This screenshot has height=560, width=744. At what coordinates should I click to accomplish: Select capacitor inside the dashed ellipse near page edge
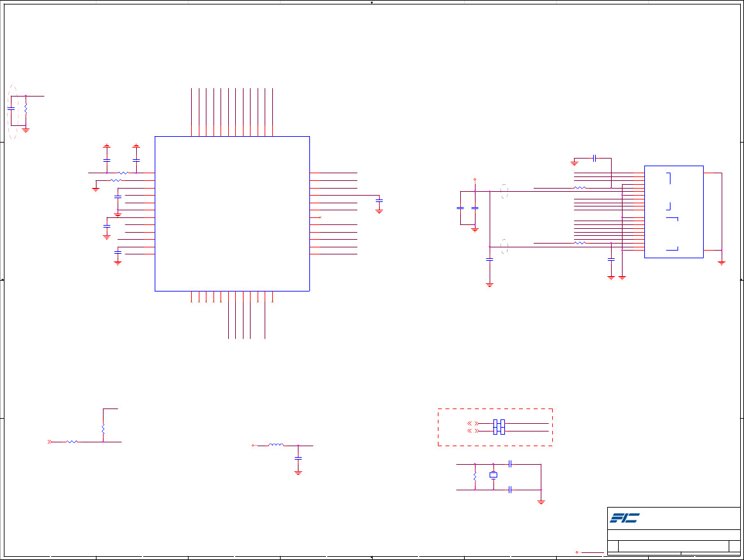coord(12,109)
